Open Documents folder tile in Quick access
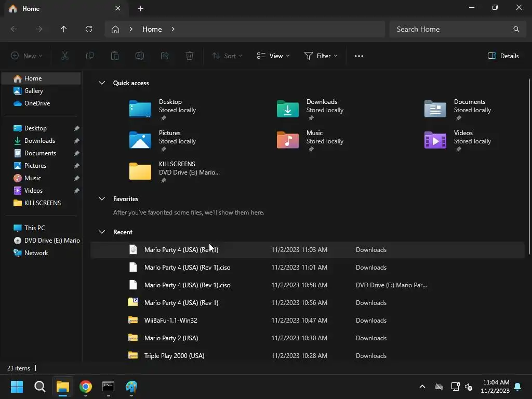Viewport: 532px width, 399px height. (458, 109)
